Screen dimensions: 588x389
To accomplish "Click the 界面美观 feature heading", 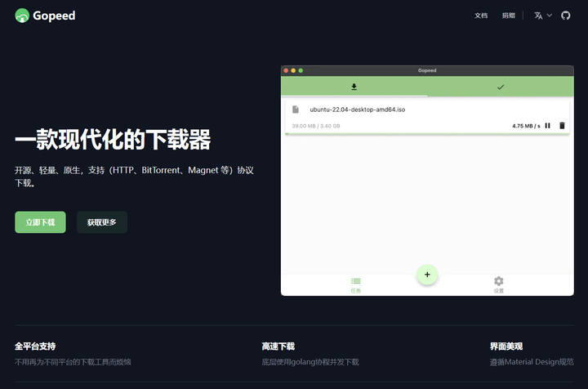I will tap(506, 347).
